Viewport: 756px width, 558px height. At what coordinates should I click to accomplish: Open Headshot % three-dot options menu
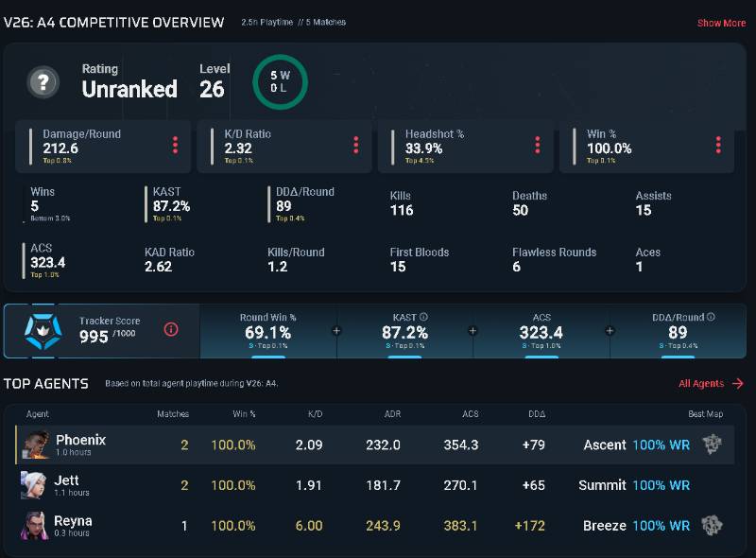coord(537,145)
